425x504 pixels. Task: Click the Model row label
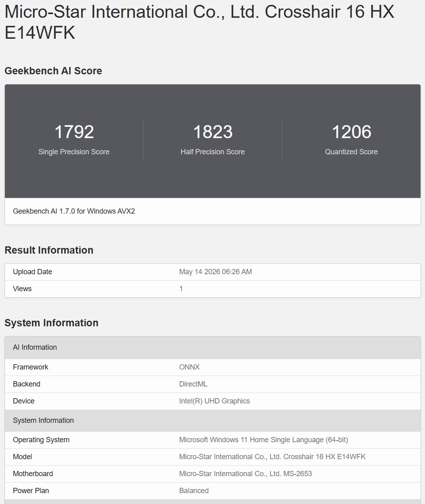coord(23,457)
